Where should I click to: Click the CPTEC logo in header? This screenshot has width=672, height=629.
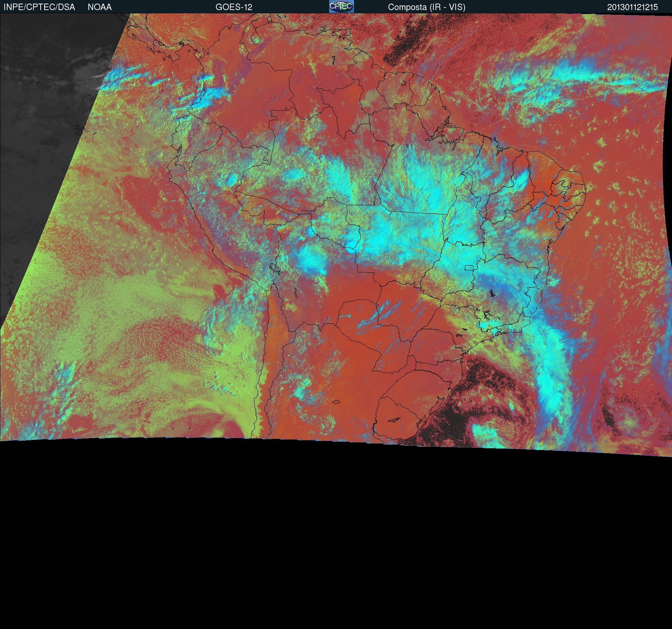341,6
